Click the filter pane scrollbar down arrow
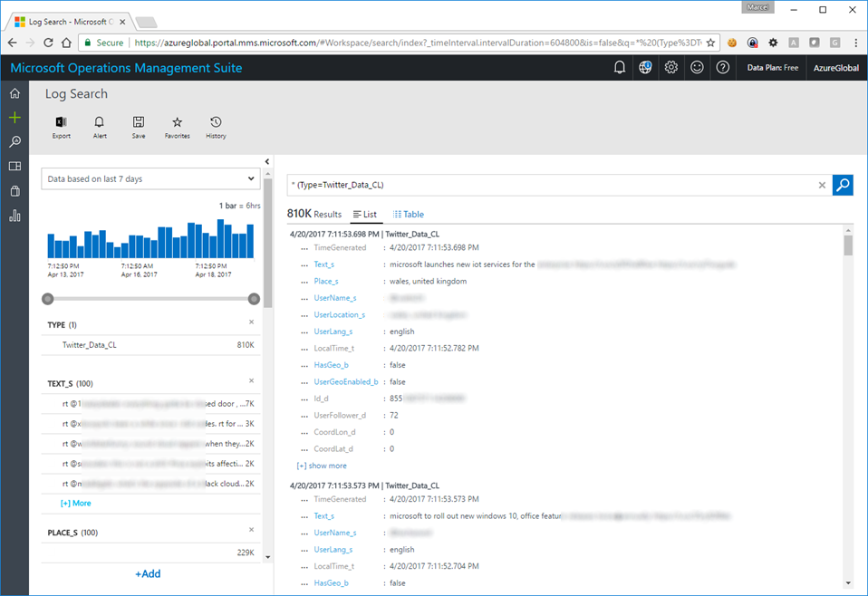The height and width of the screenshot is (596, 868). click(x=268, y=557)
